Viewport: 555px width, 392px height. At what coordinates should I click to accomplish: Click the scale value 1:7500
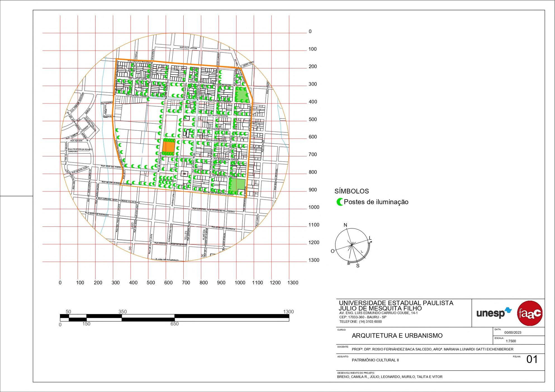point(511,341)
